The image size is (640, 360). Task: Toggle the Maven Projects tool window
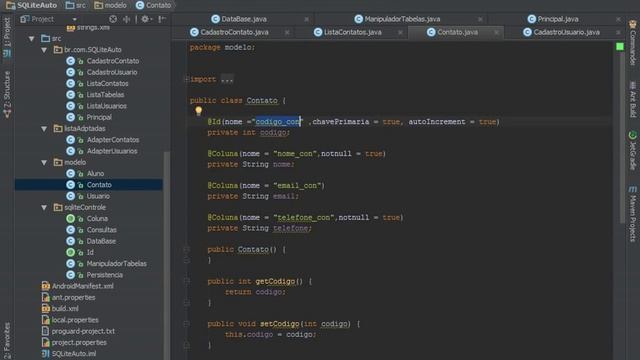click(x=632, y=214)
